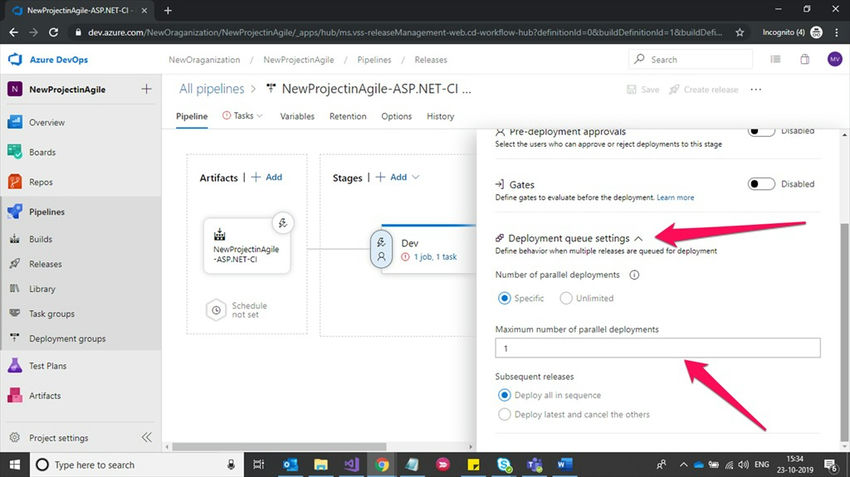Open the Test Plans flask icon
This screenshot has height=477, width=850.
coord(15,365)
